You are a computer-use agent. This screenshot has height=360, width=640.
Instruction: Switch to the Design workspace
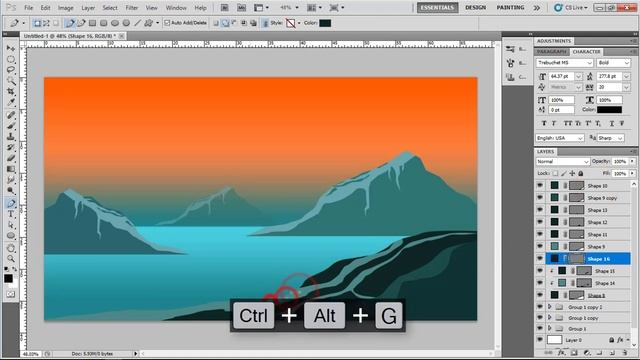pos(476,8)
